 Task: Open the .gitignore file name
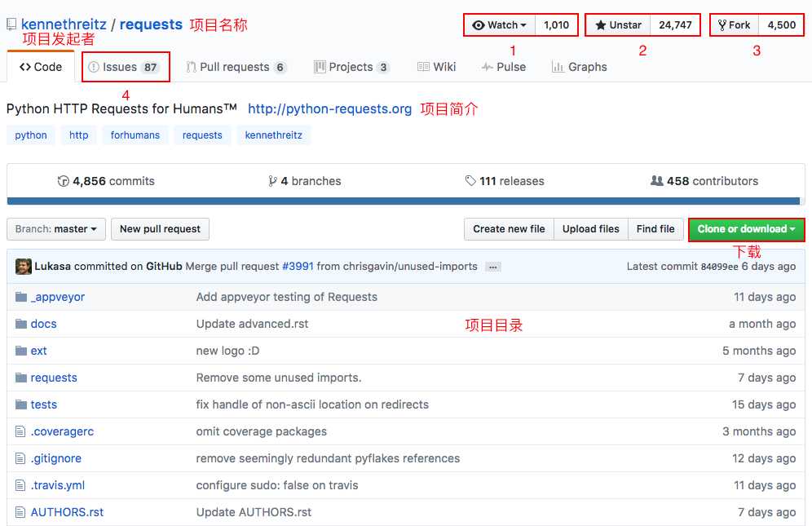coord(56,458)
